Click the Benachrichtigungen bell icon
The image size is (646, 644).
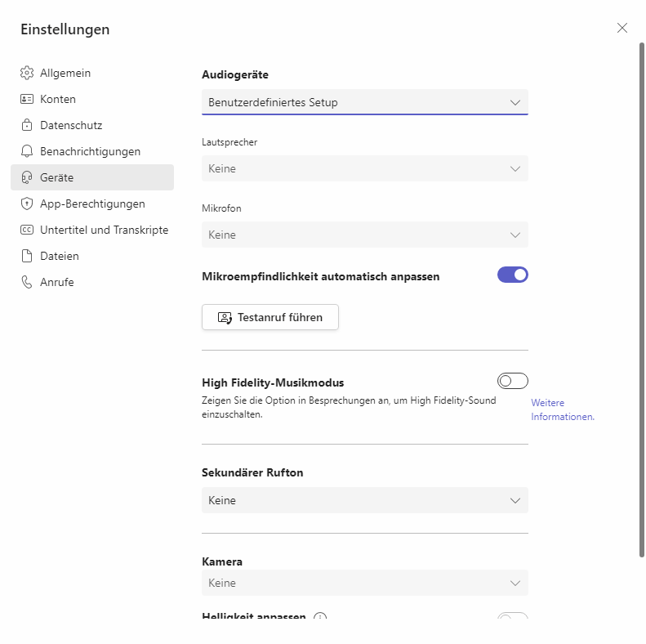pyautogui.click(x=26, y=151)
